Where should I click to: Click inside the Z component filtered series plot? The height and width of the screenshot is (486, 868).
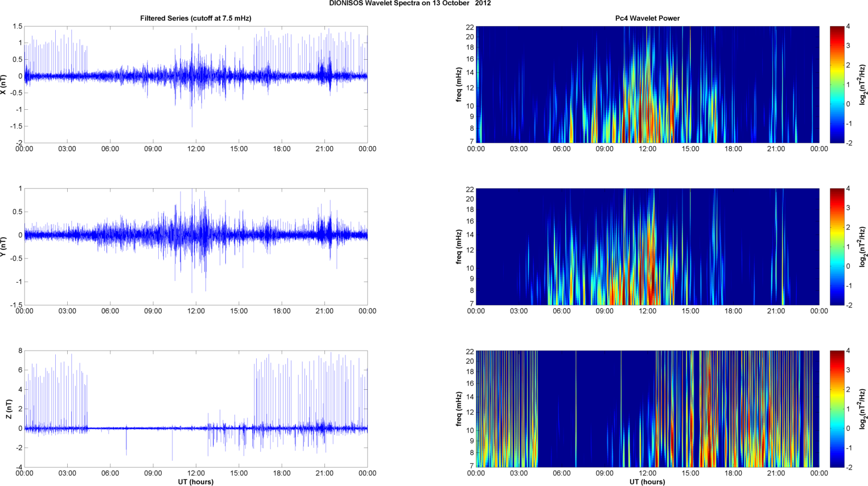click(x=195, y=409)
